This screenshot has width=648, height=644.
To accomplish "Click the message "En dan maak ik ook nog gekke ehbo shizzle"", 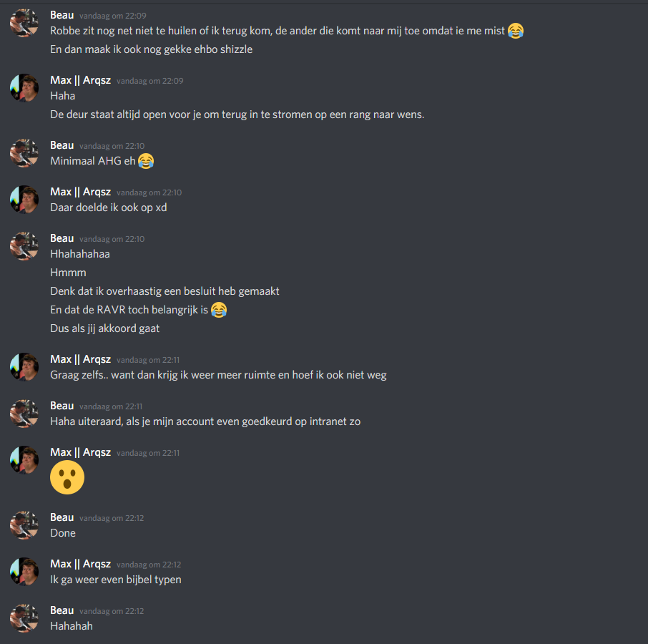I will click(151, 49).
